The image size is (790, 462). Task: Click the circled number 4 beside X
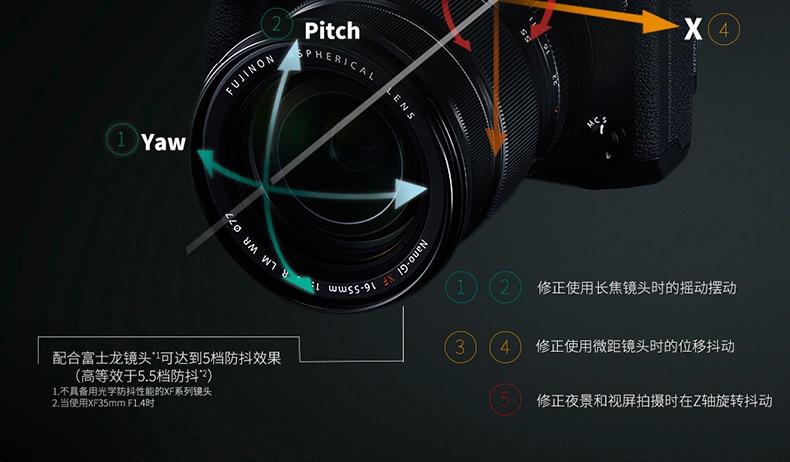(724, 30)
